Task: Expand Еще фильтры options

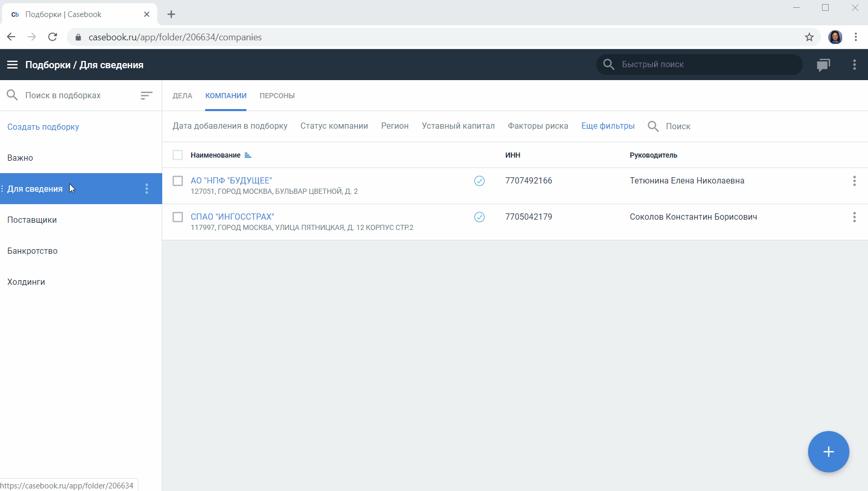Action: [608, 126]
